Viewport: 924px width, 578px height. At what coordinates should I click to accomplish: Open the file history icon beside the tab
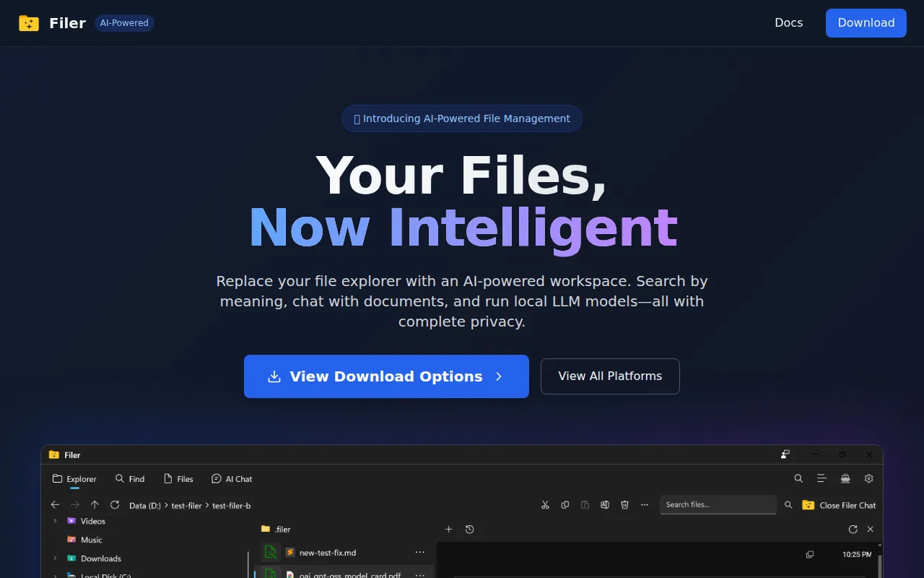469,529
